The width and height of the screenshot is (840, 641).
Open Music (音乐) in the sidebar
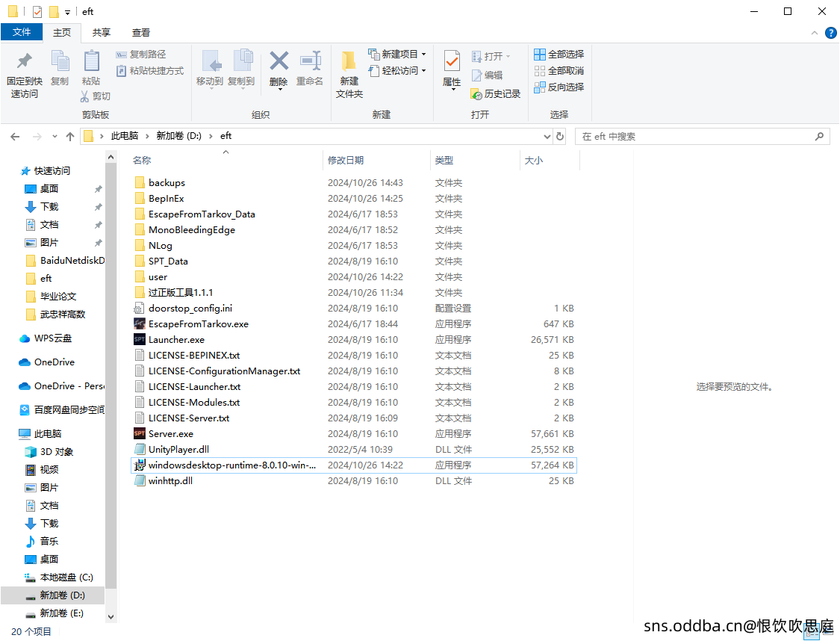click(49, 542)
